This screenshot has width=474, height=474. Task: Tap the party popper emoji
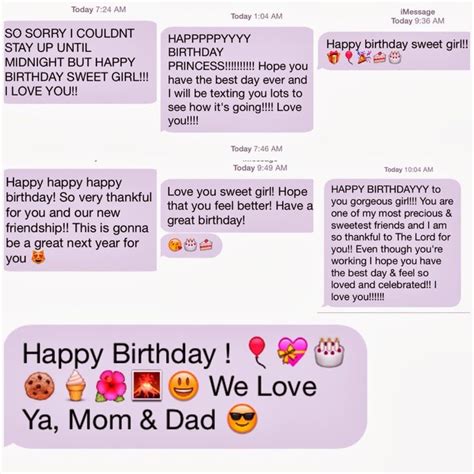point(364,57)
